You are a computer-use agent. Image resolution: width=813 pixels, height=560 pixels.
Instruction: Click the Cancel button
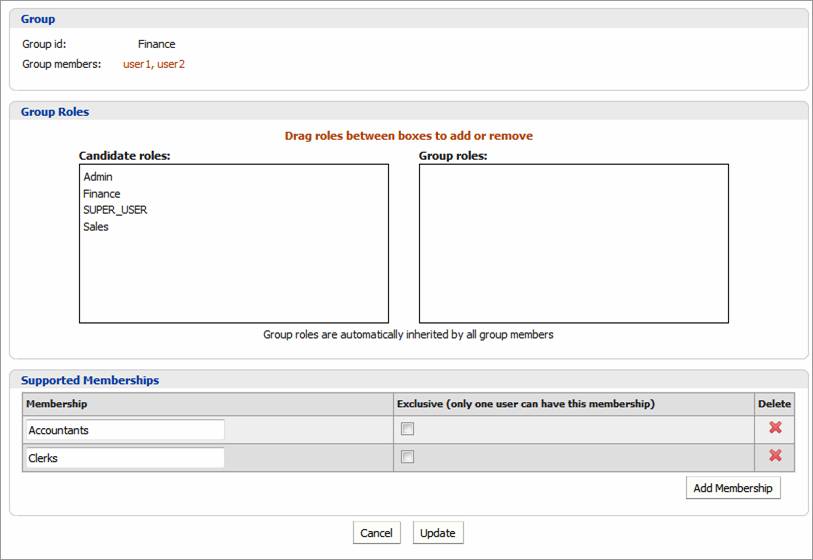tap(376, 533)
